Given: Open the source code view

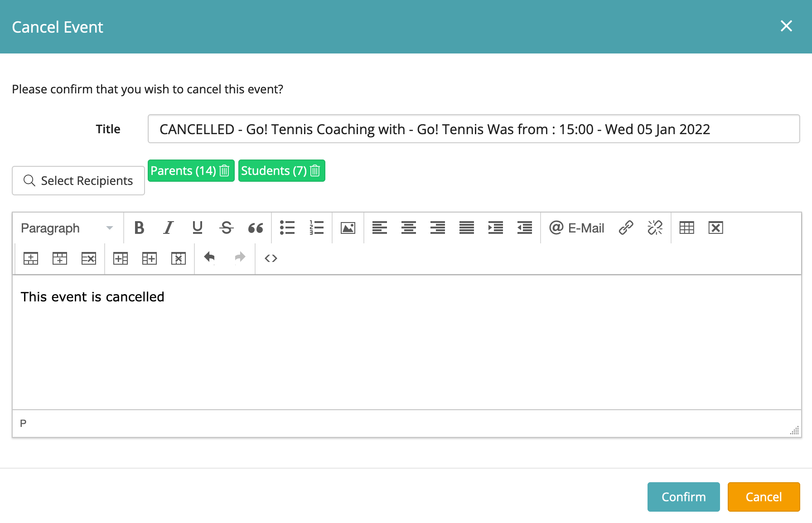Looking at the screenshot, I should tap(271, 258).
